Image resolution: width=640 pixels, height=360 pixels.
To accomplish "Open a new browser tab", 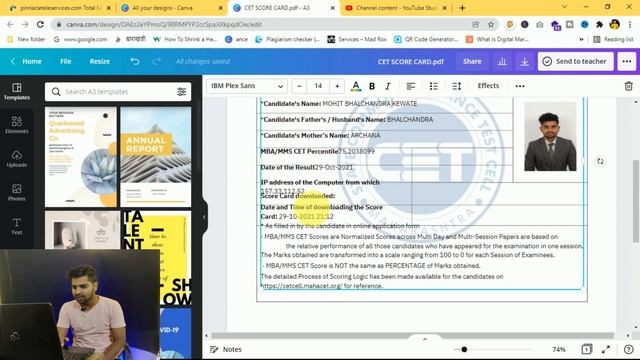I will (x=462, y=8).
